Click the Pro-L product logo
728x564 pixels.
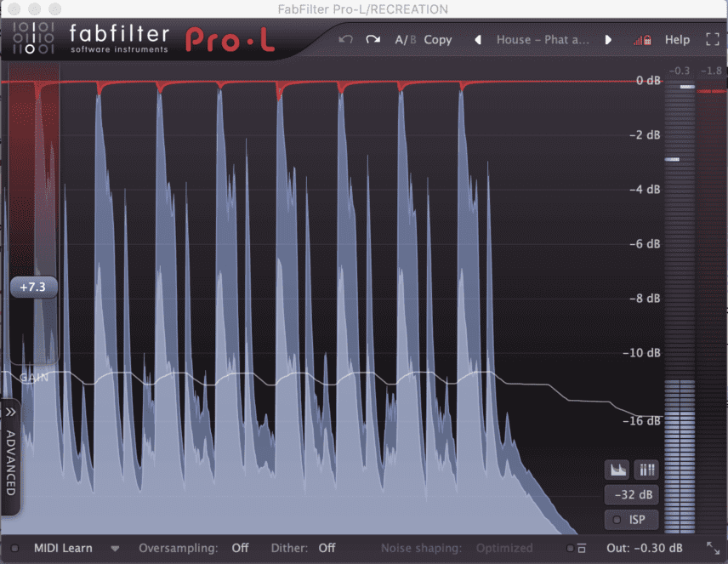[230, 39]
